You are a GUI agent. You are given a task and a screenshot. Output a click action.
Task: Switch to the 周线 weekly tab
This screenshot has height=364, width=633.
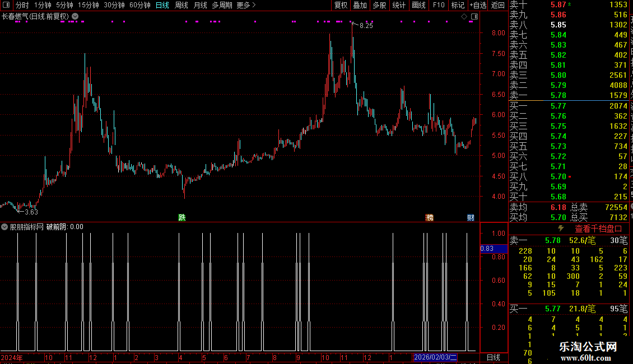pos(181,5)
